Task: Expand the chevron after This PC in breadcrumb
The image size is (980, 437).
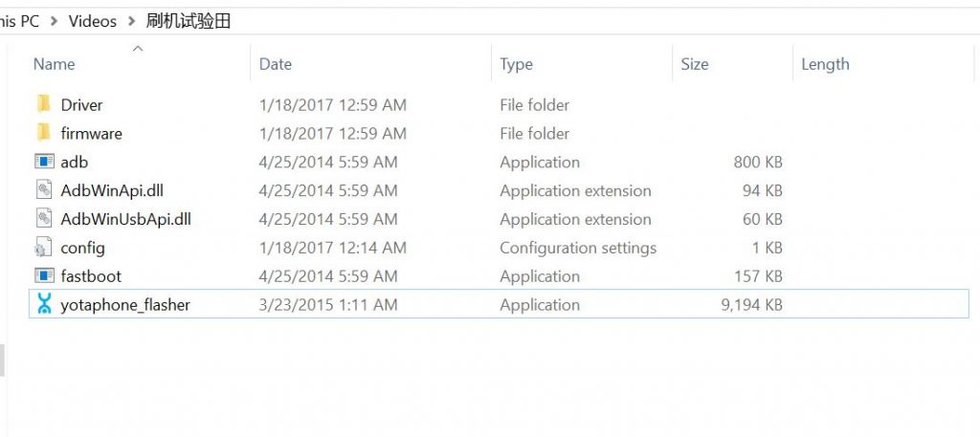Action: (54, 21)
